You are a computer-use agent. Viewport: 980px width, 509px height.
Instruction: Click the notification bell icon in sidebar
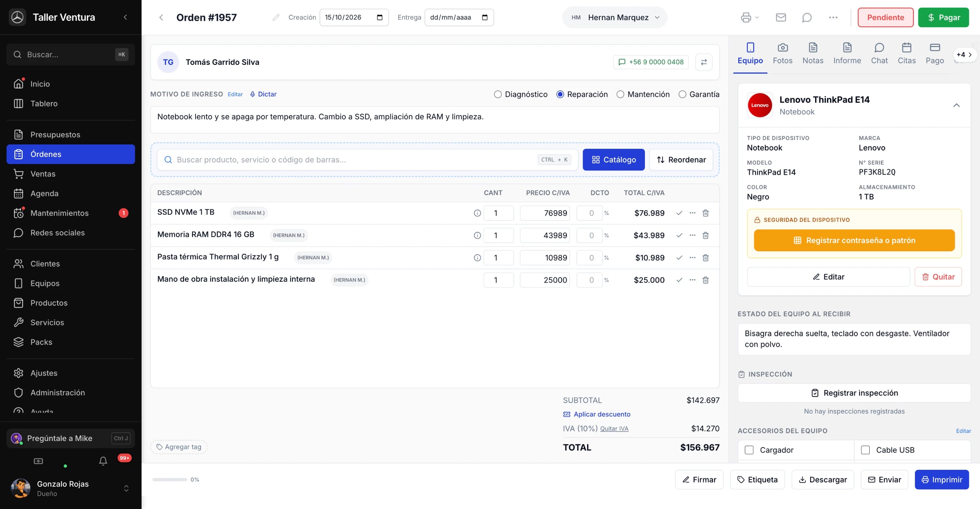103,461
